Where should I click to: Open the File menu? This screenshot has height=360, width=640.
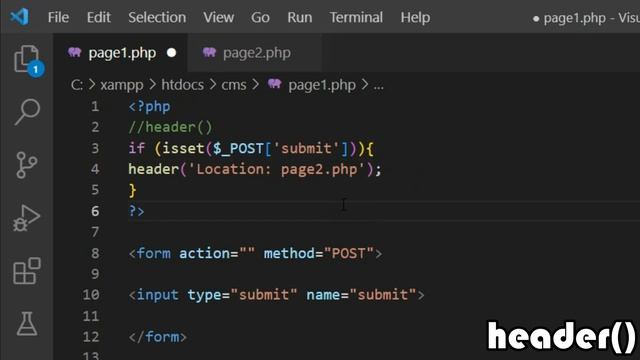[x=58, y=18]
